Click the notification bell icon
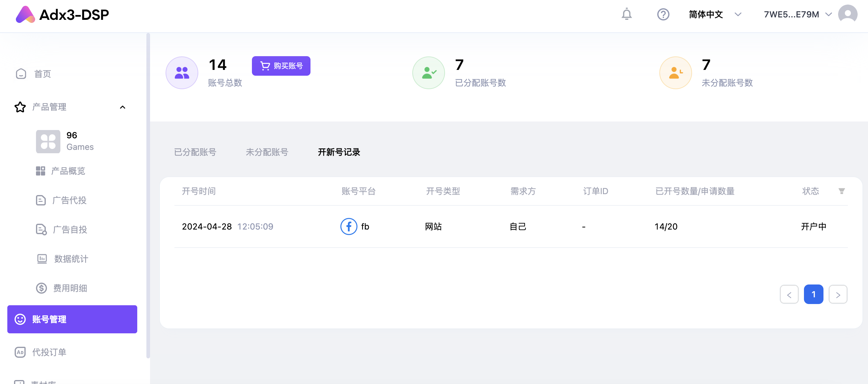Image resolution: width=868 pixels, height=384 pixels. pos(626,14)
